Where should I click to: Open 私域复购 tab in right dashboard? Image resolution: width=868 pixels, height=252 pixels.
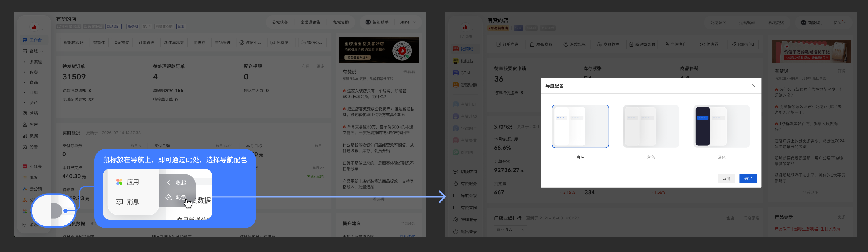tap(776, 23)
